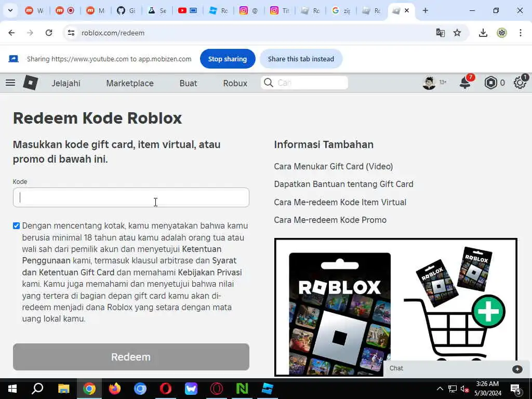The image size is (532, 399).
Task: Open Kebijakan Privasi link
Action: click(210, 272)
